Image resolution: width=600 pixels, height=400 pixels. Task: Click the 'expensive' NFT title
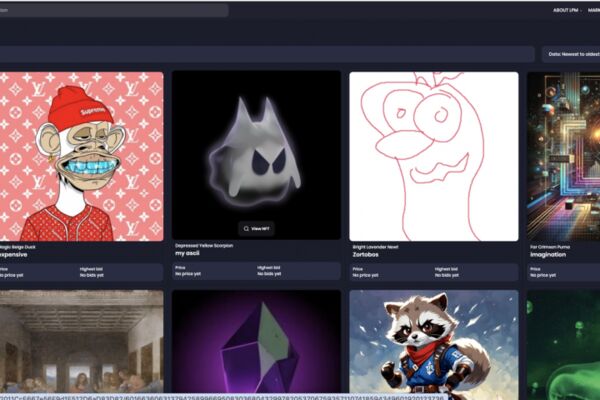point(13,255)
